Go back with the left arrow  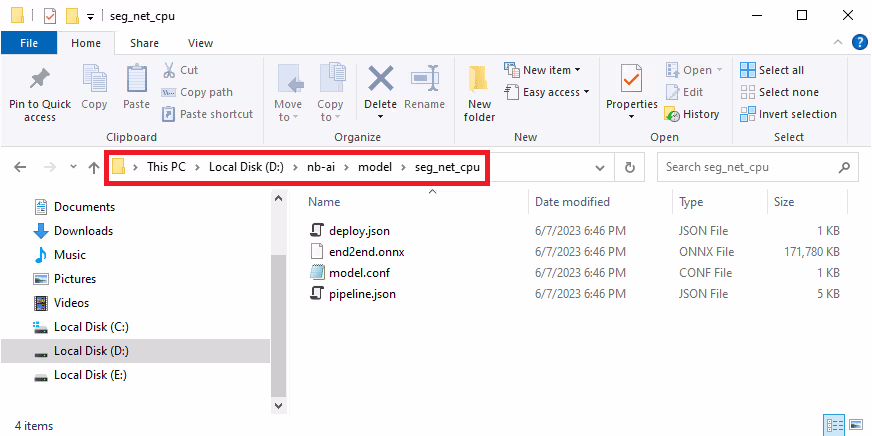click(x=20, y=167)
